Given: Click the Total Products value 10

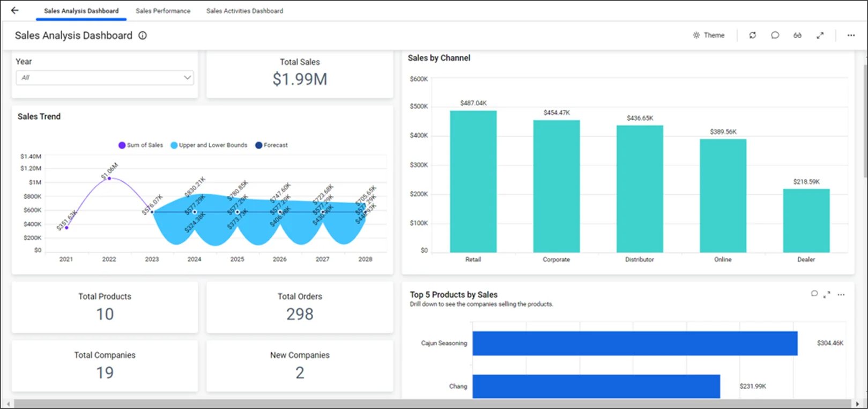Looking at the screenshot, I should click(105, 314).
